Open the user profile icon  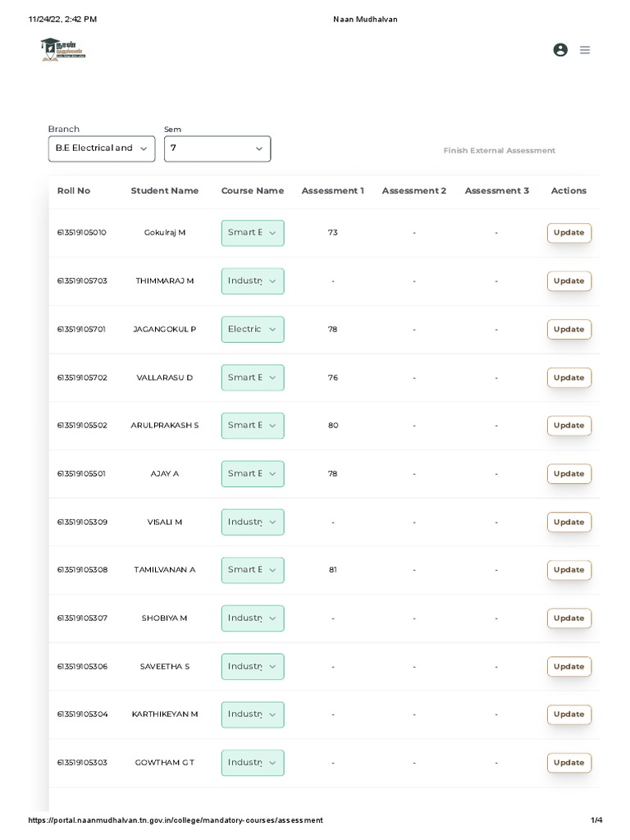[x=560, y=50]
